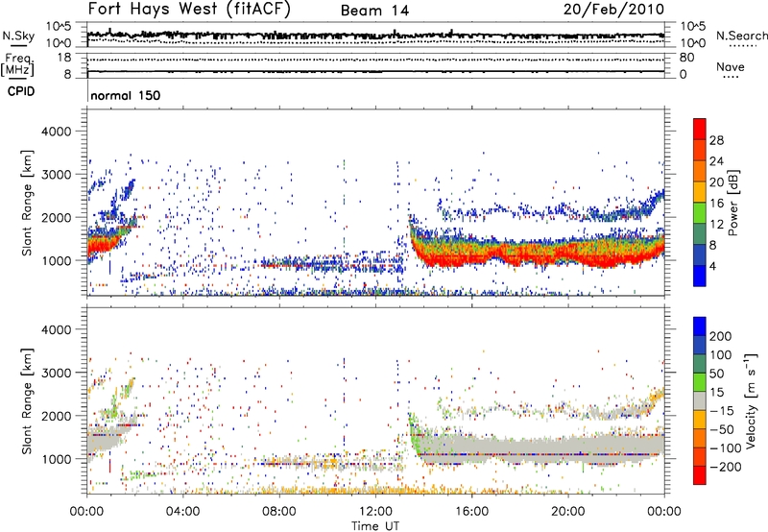Click the gray ground scatter band in the velocity panel

pos(539,448)
